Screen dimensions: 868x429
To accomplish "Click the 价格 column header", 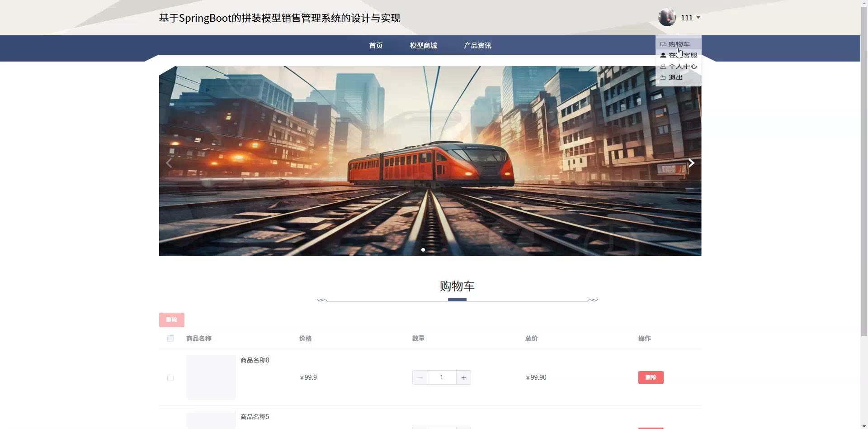I will [306, 338].
